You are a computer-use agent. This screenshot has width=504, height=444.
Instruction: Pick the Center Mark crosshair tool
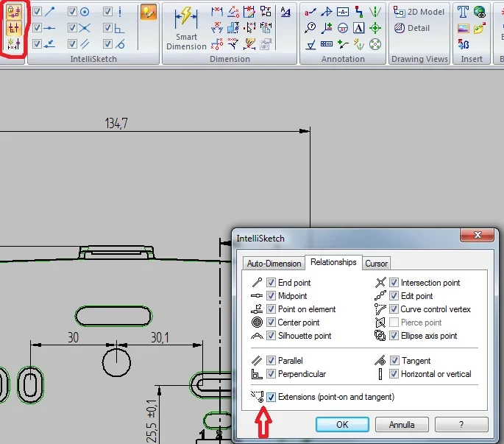pos(375,28)
